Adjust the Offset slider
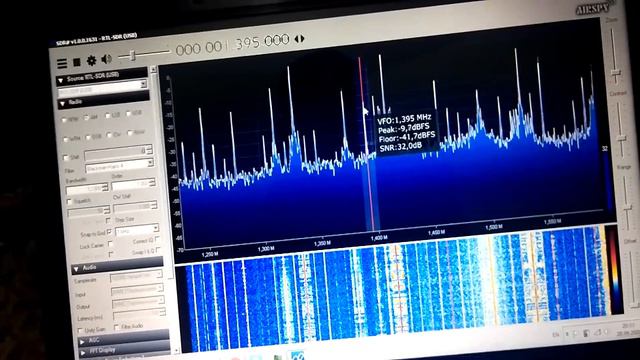The width and height of the screenshot is (640, 360). coord(633,278)
